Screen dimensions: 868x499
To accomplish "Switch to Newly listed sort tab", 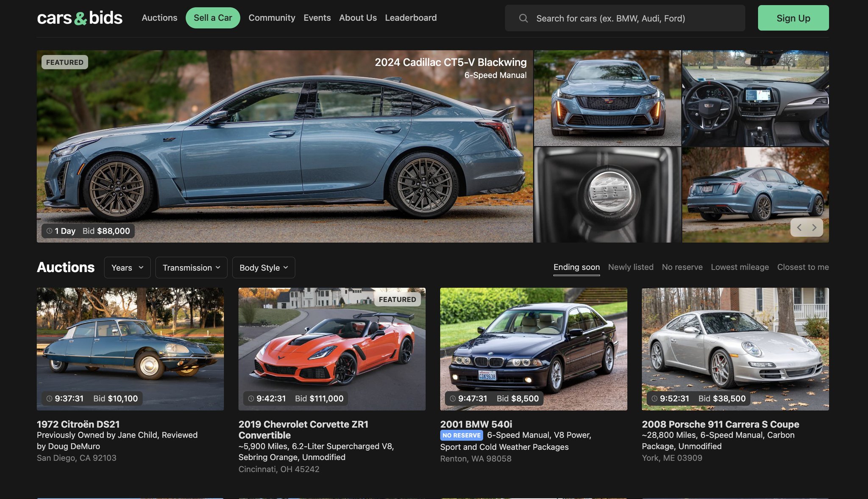I will pos(631,267).
